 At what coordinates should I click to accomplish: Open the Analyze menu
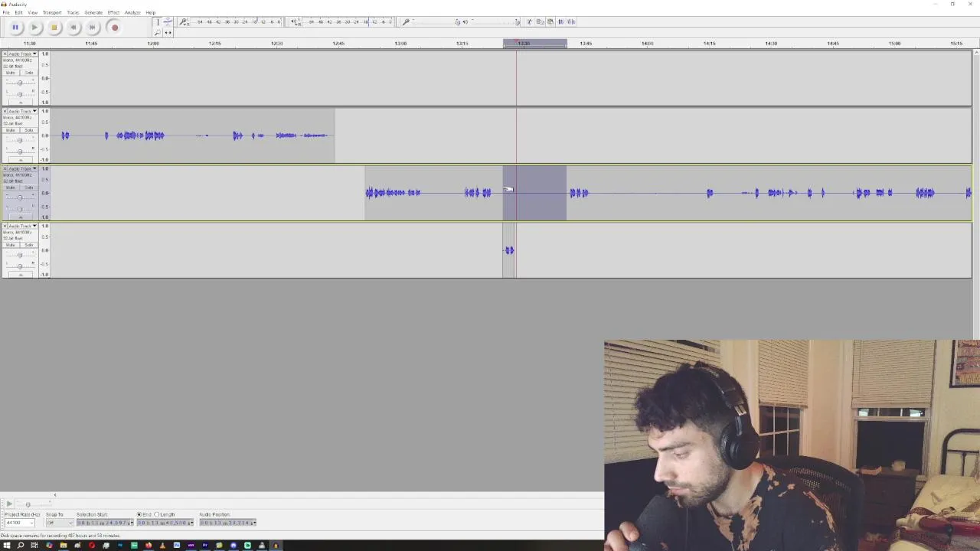click(x=132, y=12)
